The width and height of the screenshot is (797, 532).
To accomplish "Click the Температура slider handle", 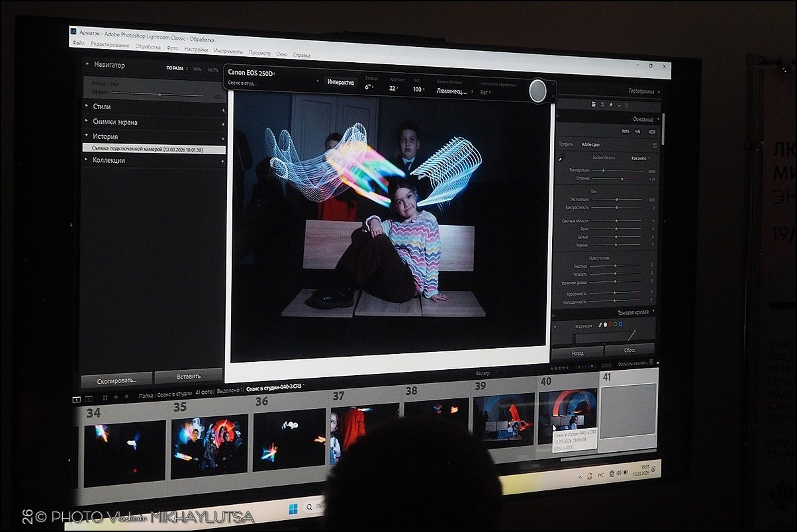I will pyautogui.click(x=602, y=171).
